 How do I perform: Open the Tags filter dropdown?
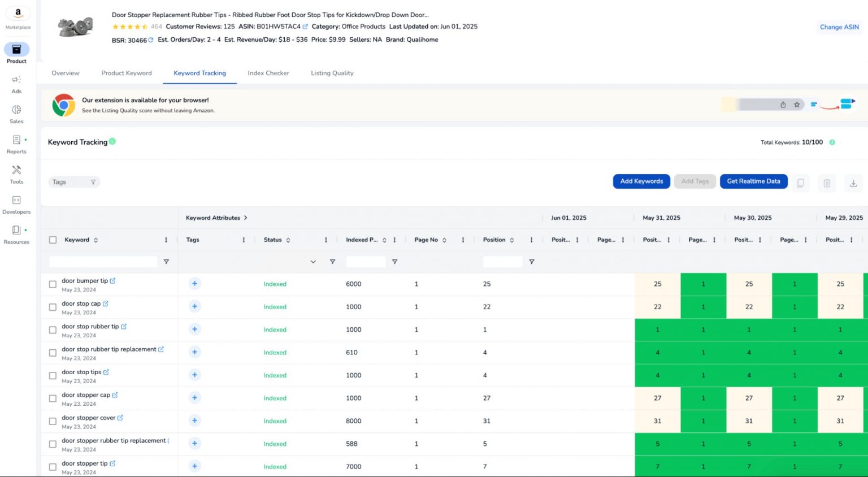coord(74,182)
